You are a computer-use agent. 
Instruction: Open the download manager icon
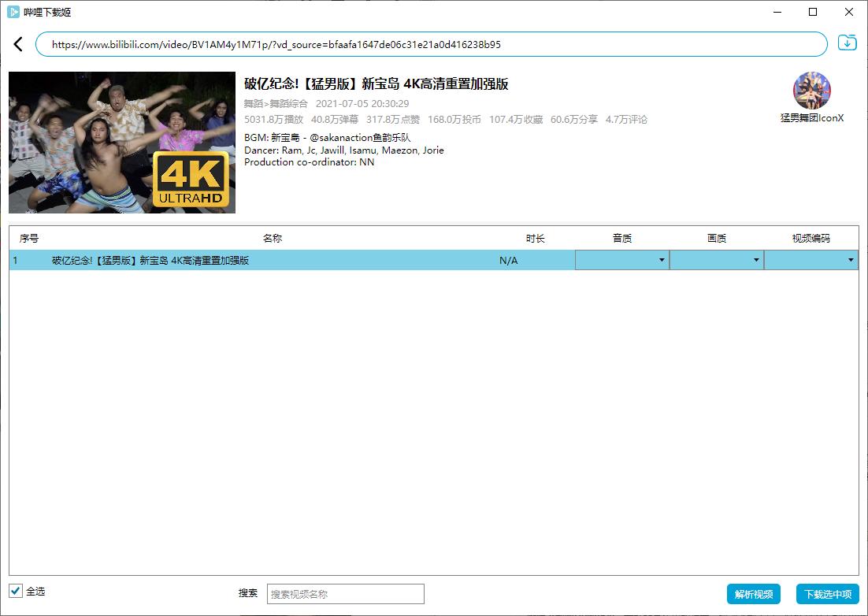point(847,43)
